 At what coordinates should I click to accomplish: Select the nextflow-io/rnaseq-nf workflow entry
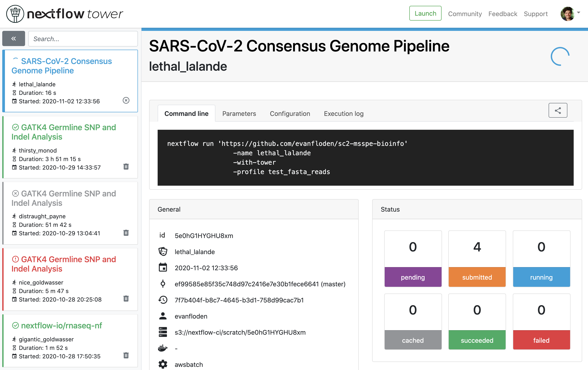click(62, 326)
